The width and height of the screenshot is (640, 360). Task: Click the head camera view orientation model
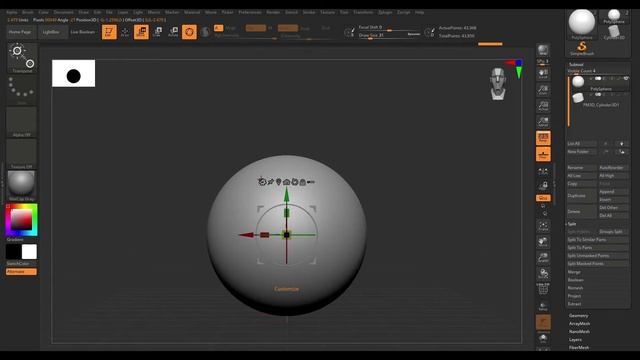click(x=498, y=84)
